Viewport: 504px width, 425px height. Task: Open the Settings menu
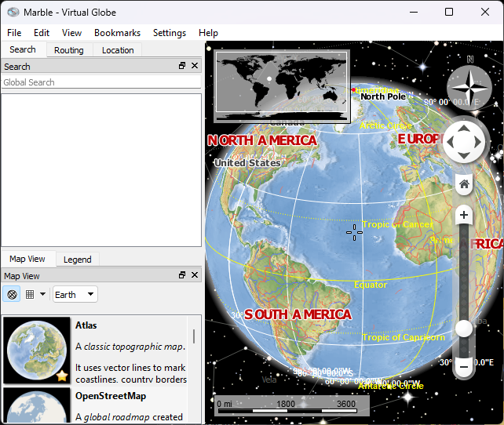pyautogui.click(x=170, y=33)
